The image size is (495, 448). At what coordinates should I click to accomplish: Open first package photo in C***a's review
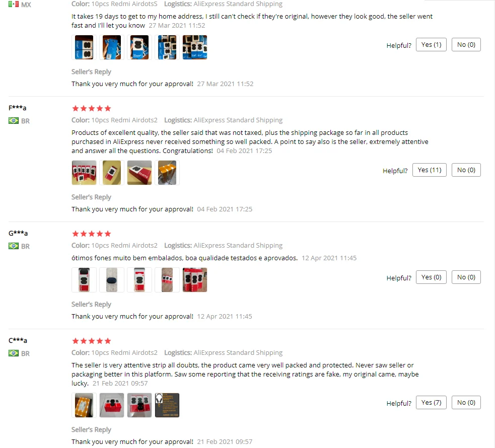click(x=84, y=405)
